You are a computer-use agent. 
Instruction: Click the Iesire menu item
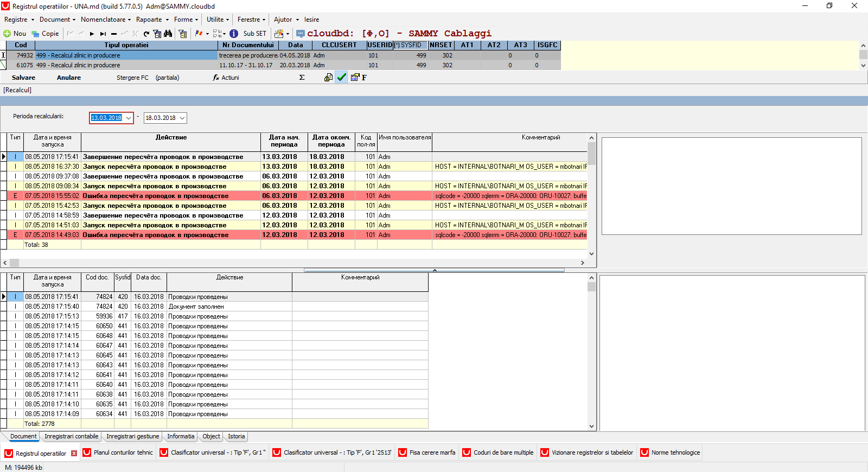click(x=311, y=20)
